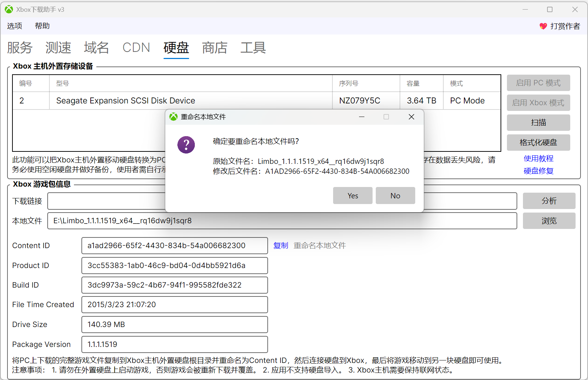The height and width of the screenshot is (380, 588).
Task: Select the Seagate Expansion SCSI Disk Device row
Action: click(x=257, y=101)
